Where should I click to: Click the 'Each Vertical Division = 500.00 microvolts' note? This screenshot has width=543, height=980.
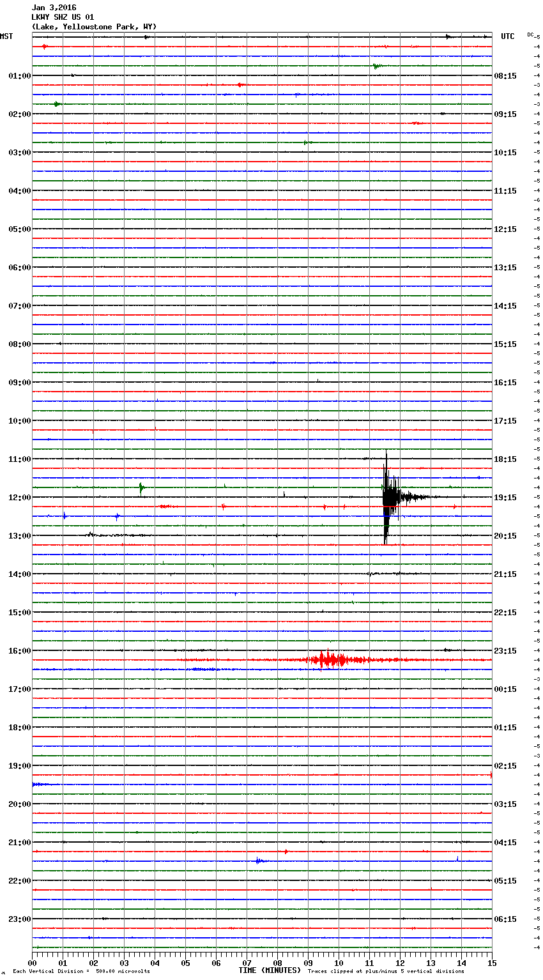tap(81, 971)
